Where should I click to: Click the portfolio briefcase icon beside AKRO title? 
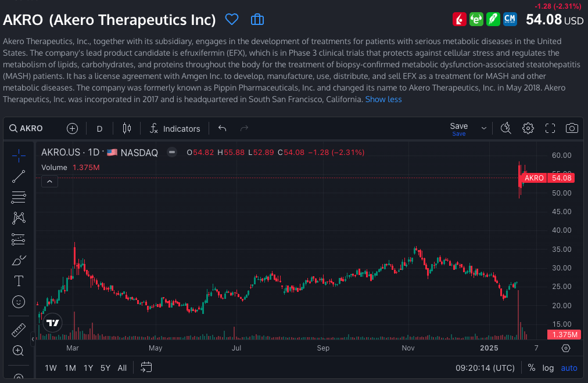(257, 19)
